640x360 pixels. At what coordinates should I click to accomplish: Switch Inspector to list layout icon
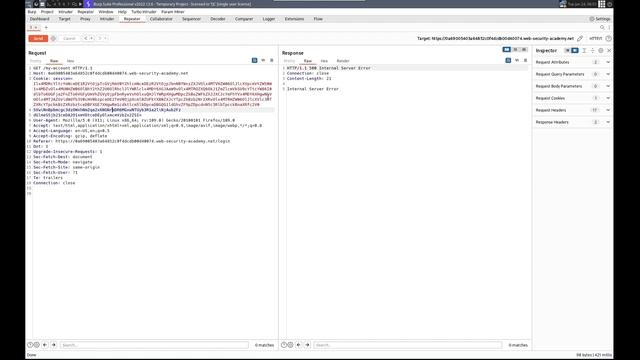click(567, 51)
